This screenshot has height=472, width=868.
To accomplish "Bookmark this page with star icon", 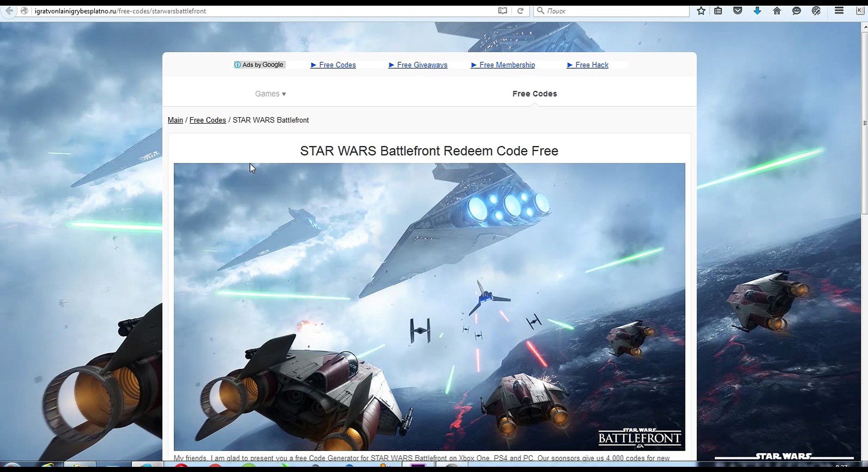I will (701, 11).
